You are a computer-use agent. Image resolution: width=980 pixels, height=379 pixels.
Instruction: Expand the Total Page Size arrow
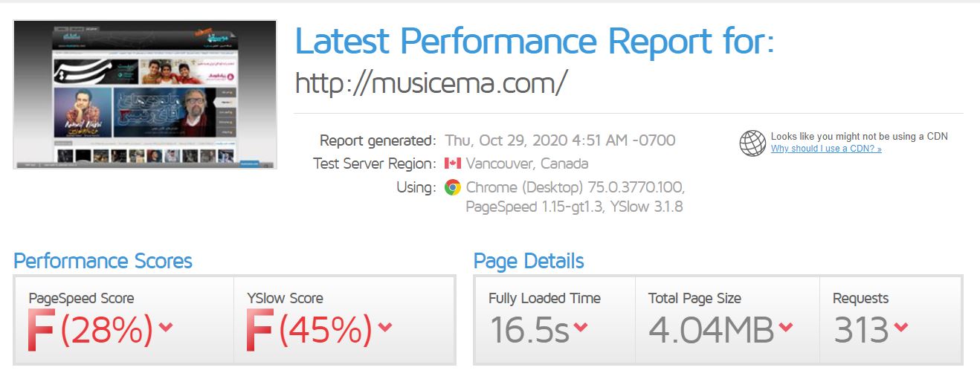click(x=786, y=327)
